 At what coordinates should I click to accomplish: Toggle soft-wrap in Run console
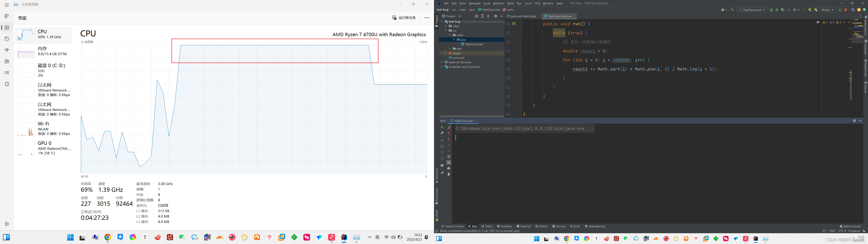(x=448, y=157)
